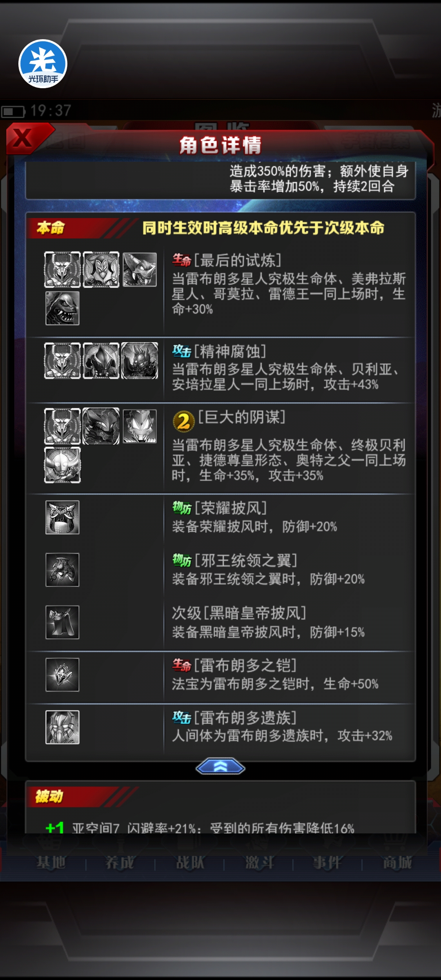Open the 荣耀披风 equipment icon

click(x=62, y=517)
